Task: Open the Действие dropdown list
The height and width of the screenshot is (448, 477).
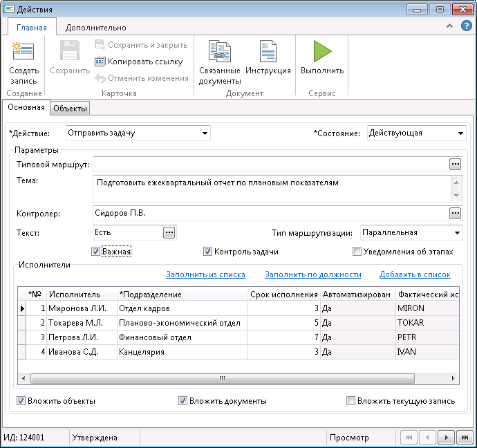Action: (205, 133)
